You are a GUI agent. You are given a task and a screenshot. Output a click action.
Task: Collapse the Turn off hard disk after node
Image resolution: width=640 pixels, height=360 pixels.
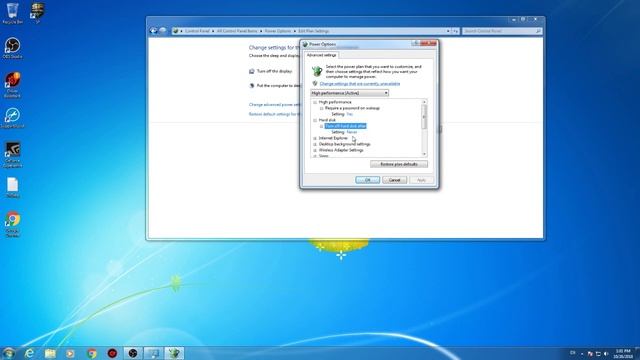click(x=321, y=127)
